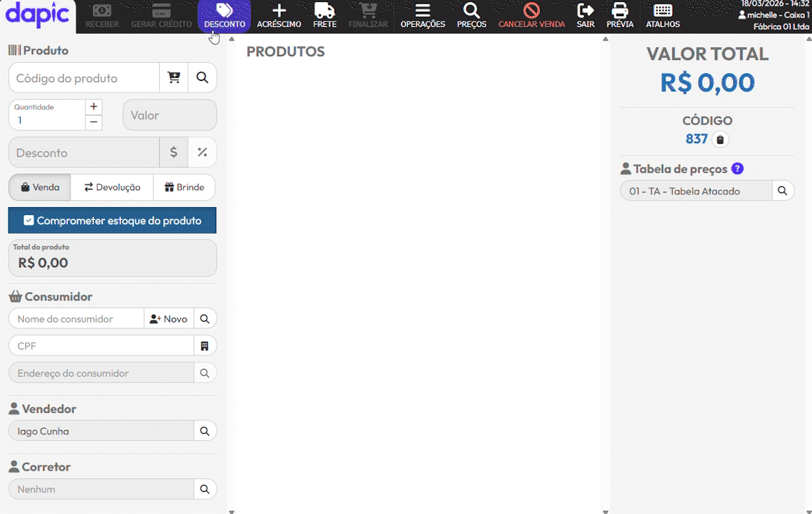Increase quantity with the plus stepper
The height and width of the screenshot is (514, 812).
[x=94, y=107]
